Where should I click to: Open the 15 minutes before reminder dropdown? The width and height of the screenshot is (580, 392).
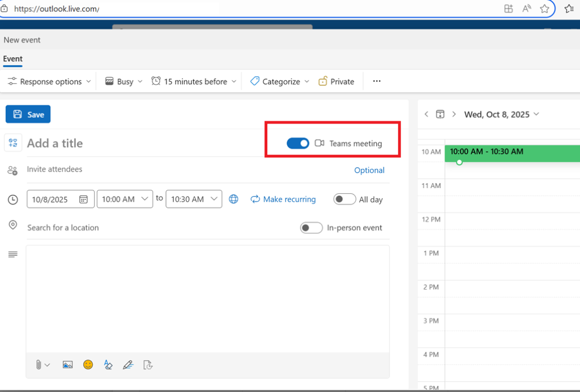coord(194,82)
